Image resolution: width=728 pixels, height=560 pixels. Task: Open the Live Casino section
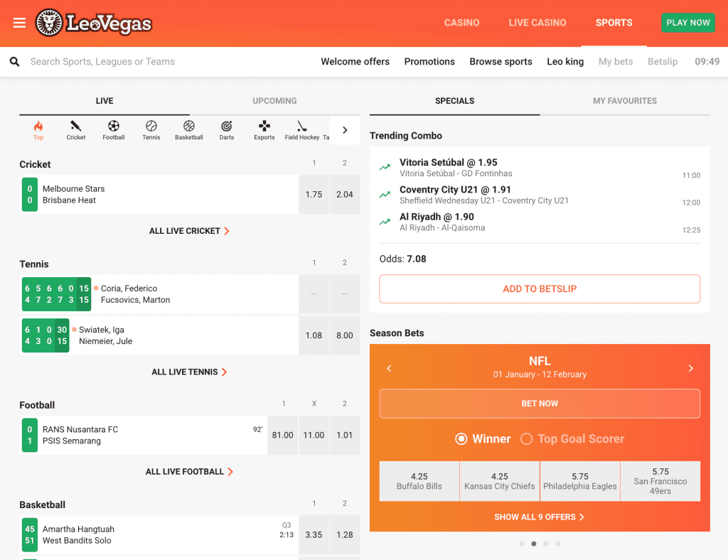537,23
